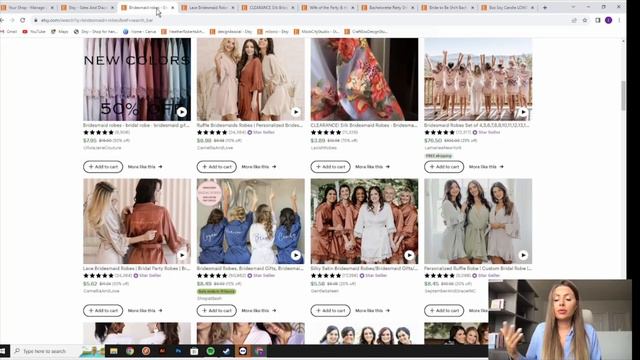Viewport: 640px width, 360px height.
Task: Add blue Bridesmaid Robes gifts to cart
Action: (217, 310)
